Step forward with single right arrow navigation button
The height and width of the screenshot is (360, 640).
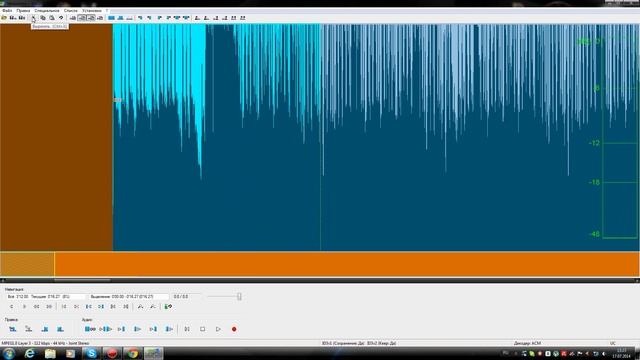[x=24, y=307]
